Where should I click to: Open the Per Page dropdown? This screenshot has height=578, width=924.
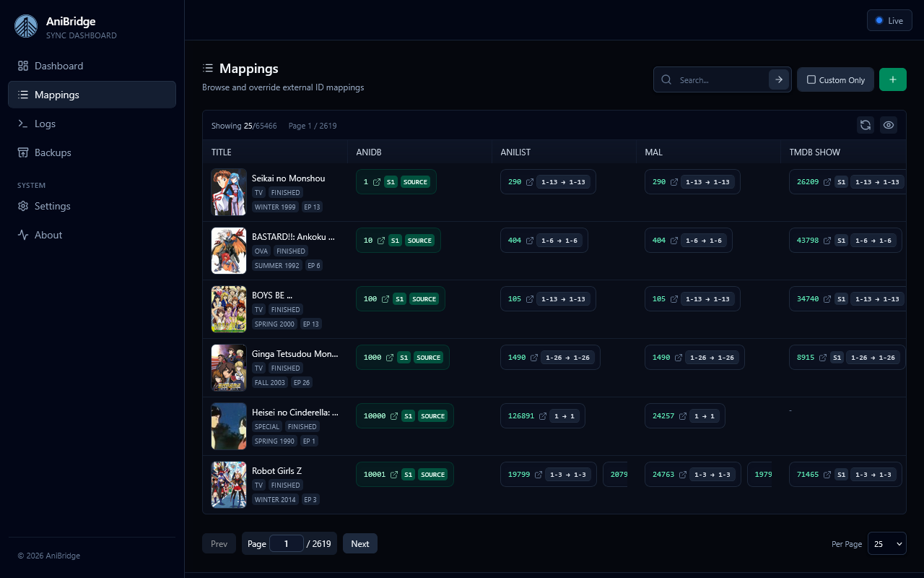(x=886, y=543)
